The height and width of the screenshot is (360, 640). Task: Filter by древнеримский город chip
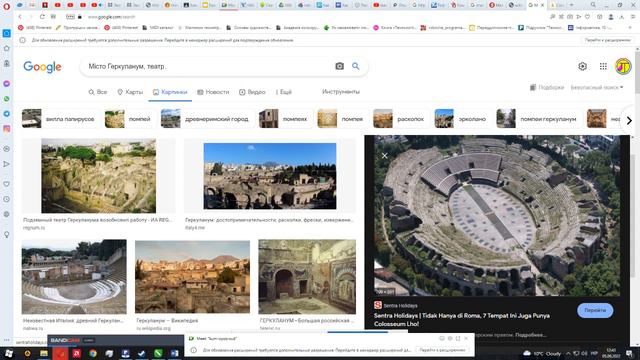point(207,119)
